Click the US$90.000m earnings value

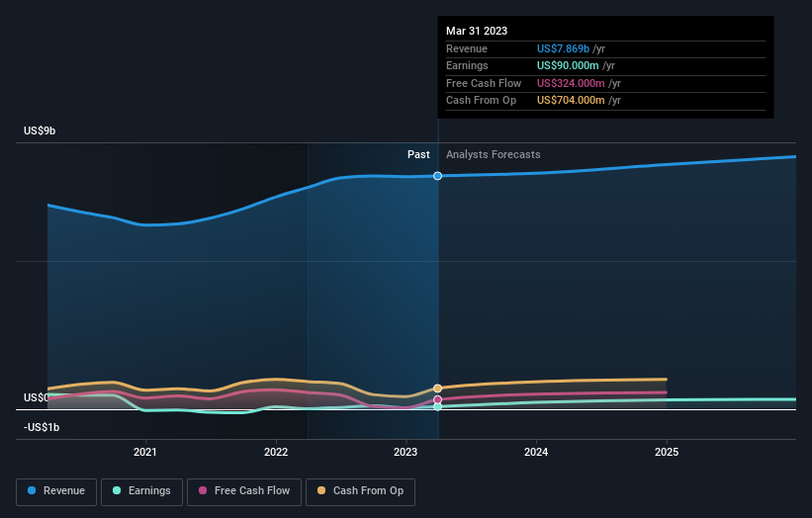(568, 65)
